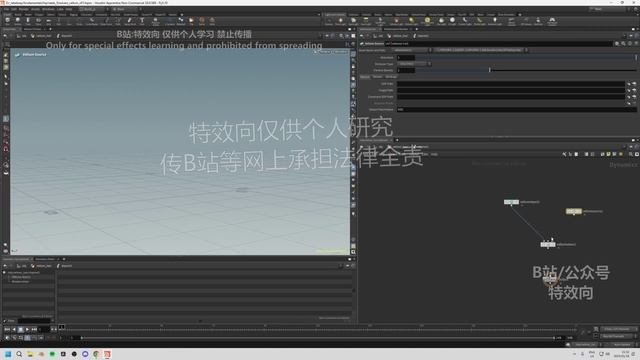Switch to the Lights and Cameras shelf tab
This screenshot has height=360, width=640.
tap(335, 14)
